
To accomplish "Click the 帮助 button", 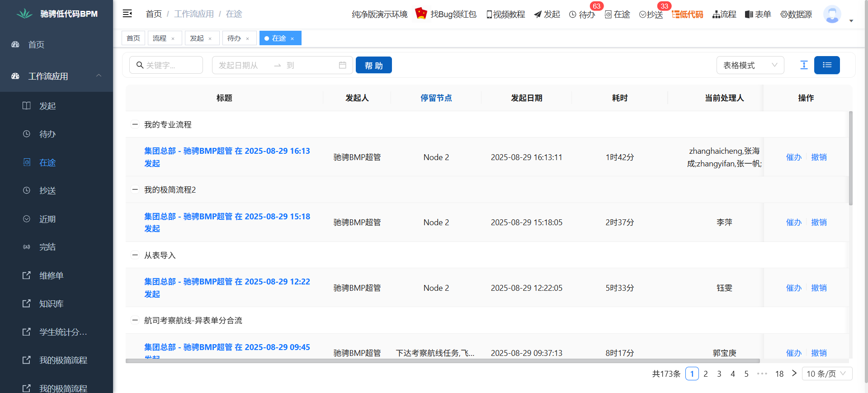I will 373,65.
